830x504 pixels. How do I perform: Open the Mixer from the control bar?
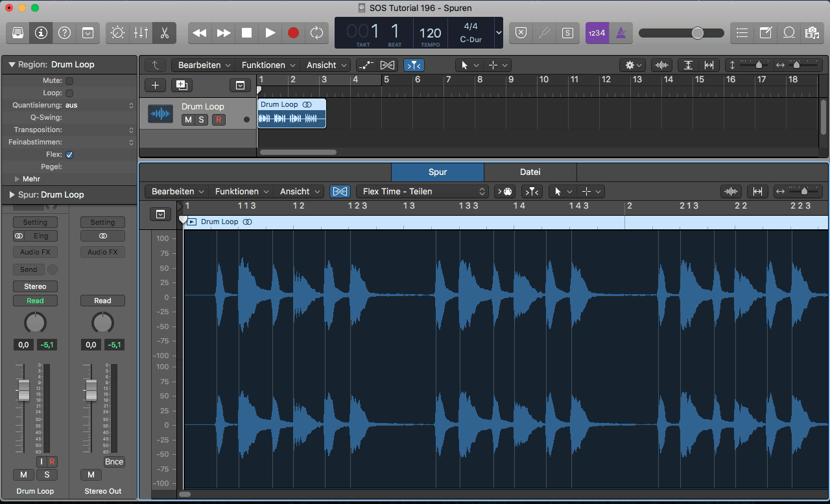click(141, 32)
